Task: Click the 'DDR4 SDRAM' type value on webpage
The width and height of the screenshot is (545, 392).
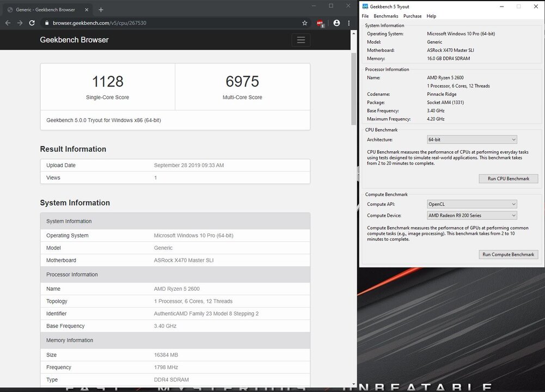Action: pos(172,380)
